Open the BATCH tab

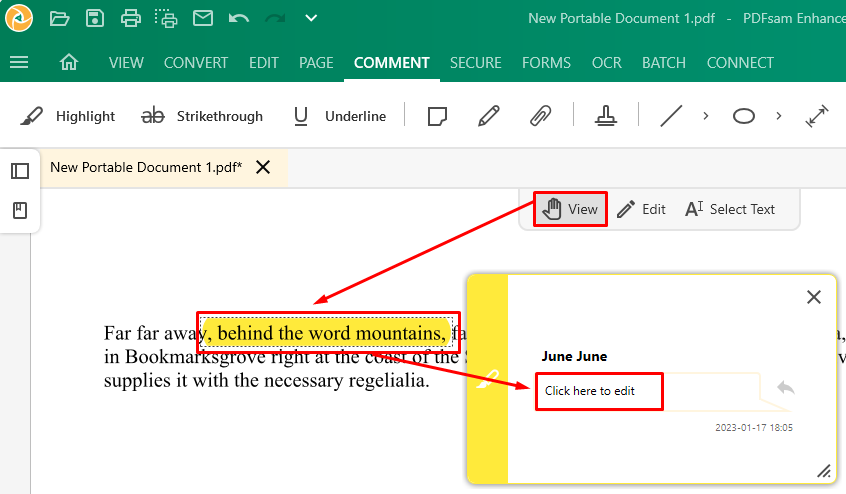[x=664, y=63]
